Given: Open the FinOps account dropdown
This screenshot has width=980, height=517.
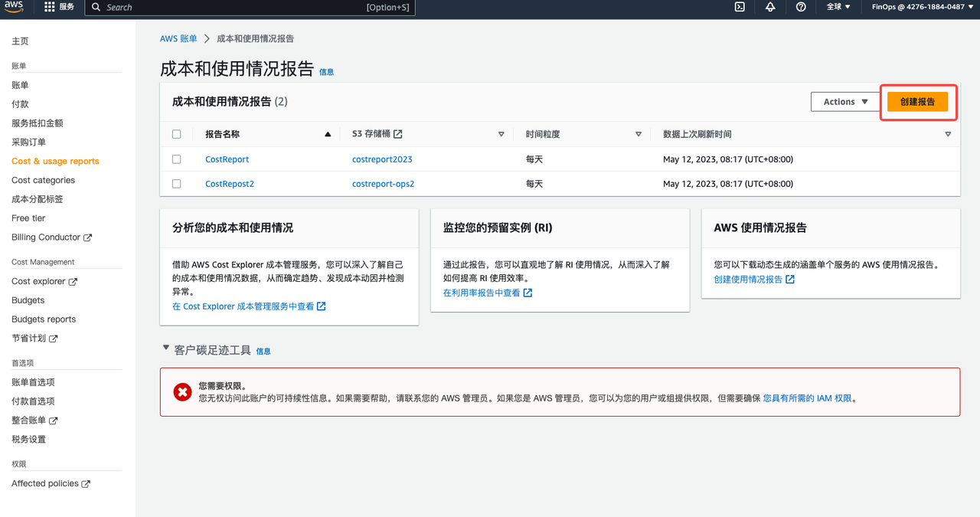Looking at the screenshot, I should [922, 7].
